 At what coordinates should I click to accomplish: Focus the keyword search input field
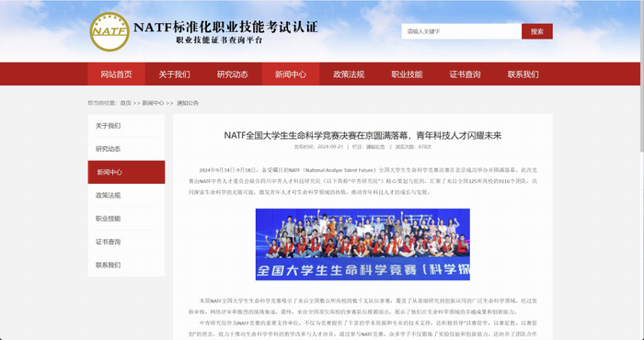[461, 31]
